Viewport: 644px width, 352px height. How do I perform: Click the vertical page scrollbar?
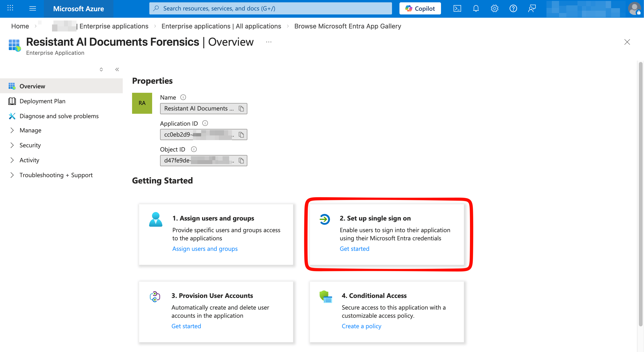coord(640,194)
